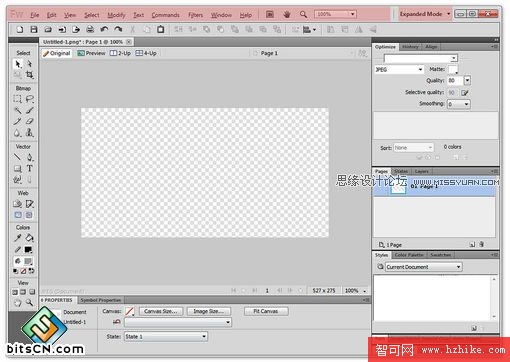This screenshot has height=362, width=510.
Task: Select the Eyedropper tool
Action: pos(18,238)
